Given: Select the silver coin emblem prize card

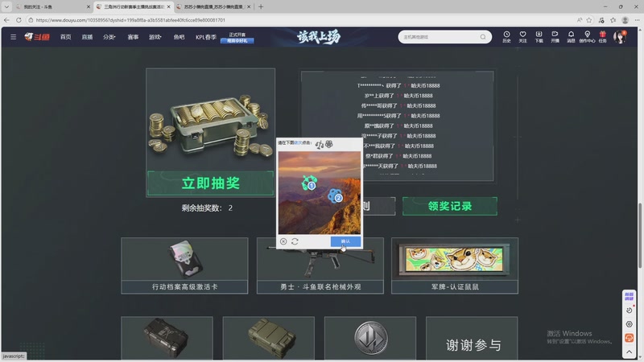Looking at the screenshot, I should tap(370, 339).
